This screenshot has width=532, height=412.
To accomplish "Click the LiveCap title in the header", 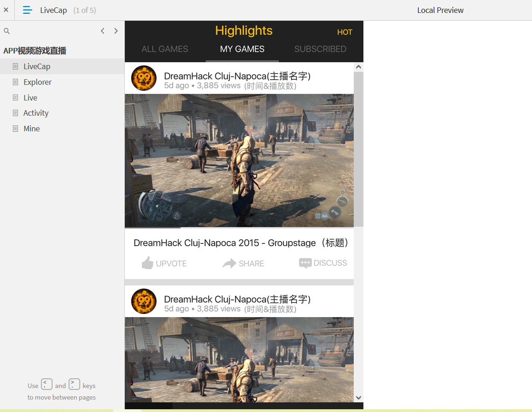I will [53, 10].
